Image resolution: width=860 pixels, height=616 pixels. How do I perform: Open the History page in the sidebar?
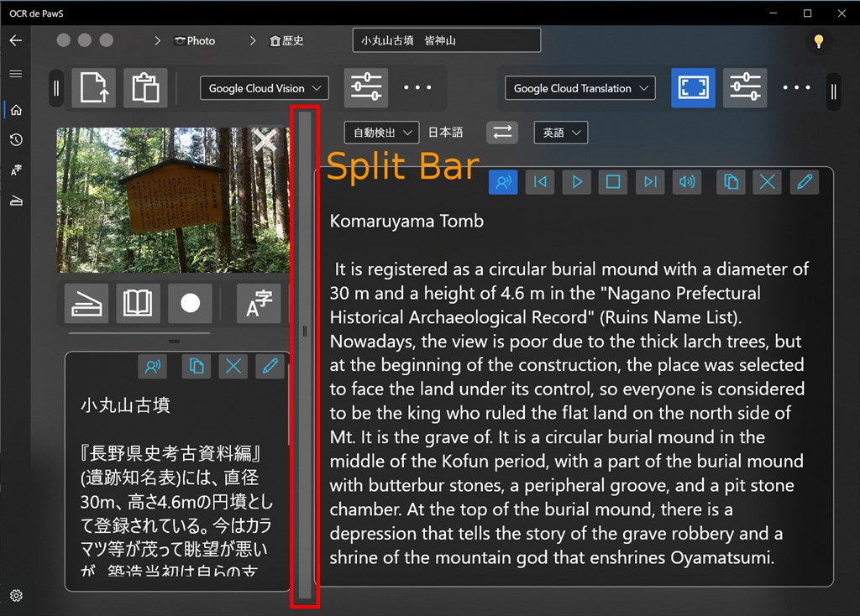tap(16, 140)
